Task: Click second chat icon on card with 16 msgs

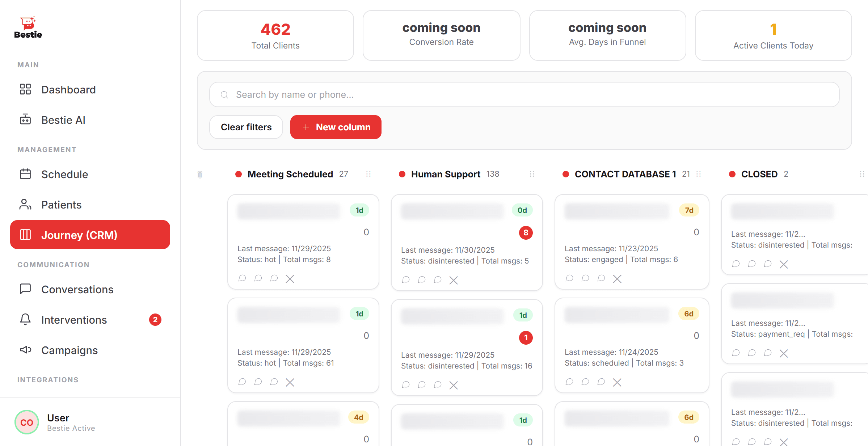Action: point(422,384)
